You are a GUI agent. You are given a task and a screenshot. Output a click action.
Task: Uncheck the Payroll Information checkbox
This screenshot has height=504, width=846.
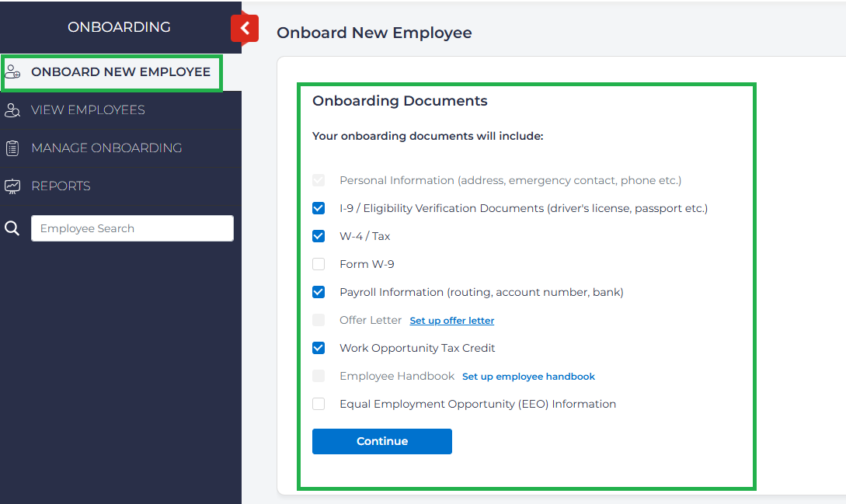[x=319, y=292]
